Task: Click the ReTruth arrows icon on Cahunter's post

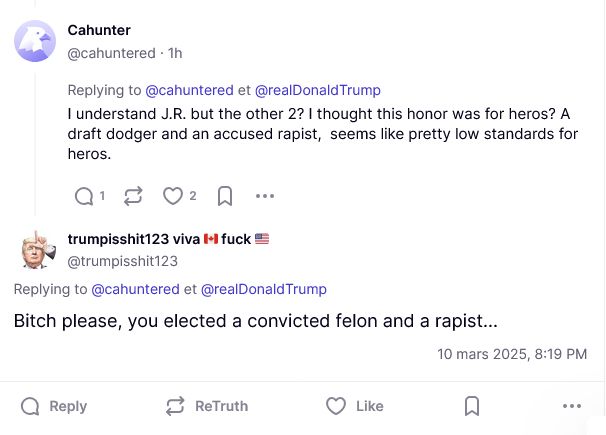Action: (133, 197)
